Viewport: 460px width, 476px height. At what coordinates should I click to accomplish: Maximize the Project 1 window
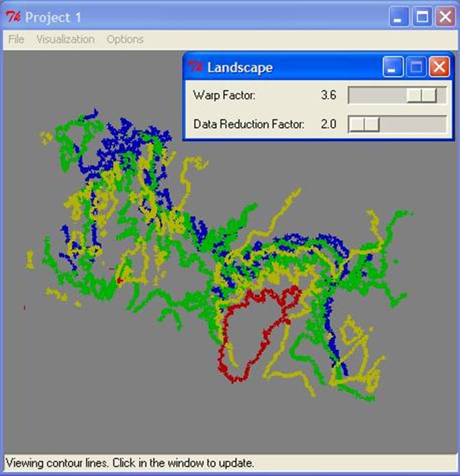[422, 17]
